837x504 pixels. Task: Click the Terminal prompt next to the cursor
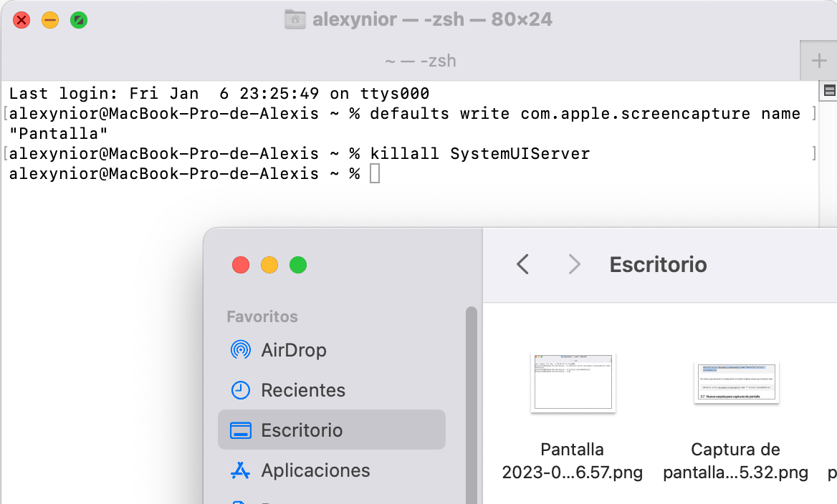coord(373,173)
